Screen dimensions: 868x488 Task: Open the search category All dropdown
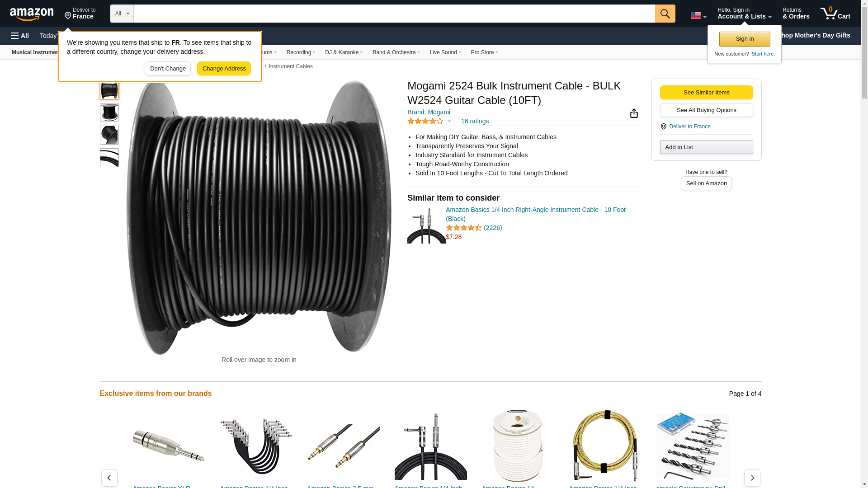tap(122, 14)
